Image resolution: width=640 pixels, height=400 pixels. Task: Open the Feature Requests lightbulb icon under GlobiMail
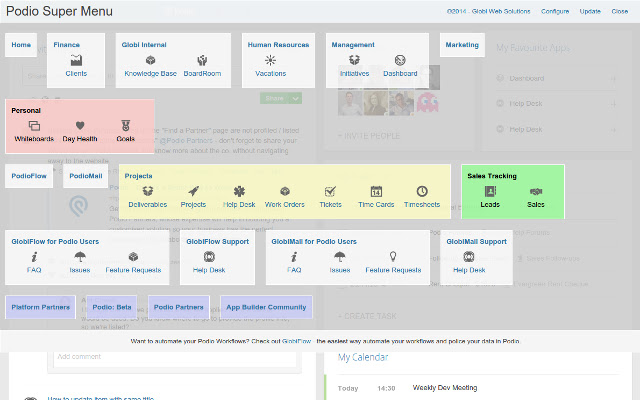tap(393, 257)
